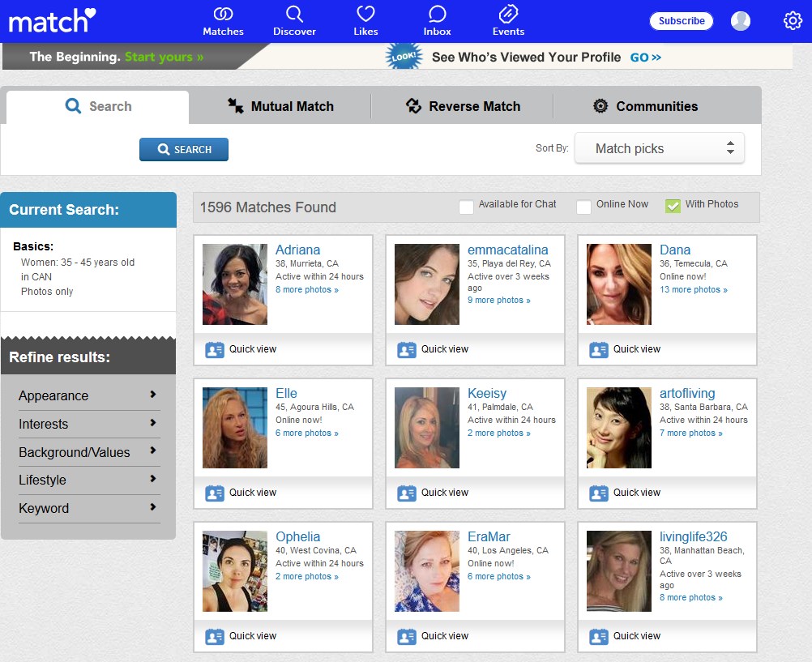Click the Communities gear icon
The image size is (812, 662).
pos(600,105)
